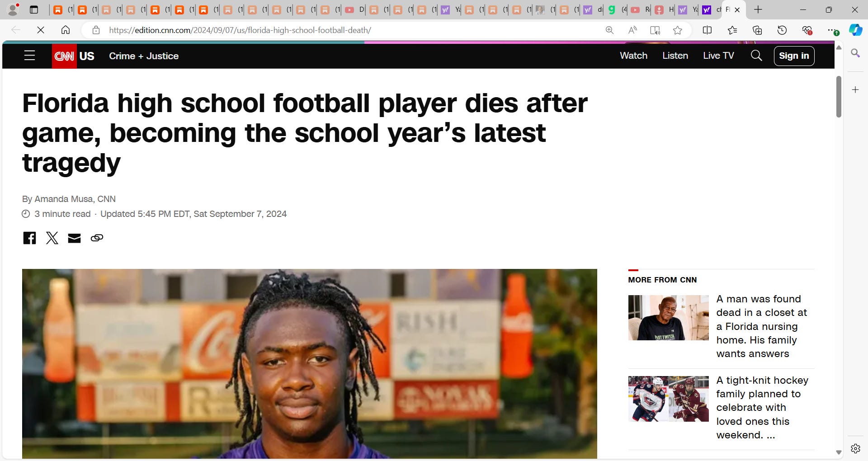Open tab actions menu

click(x=34, y=9)
